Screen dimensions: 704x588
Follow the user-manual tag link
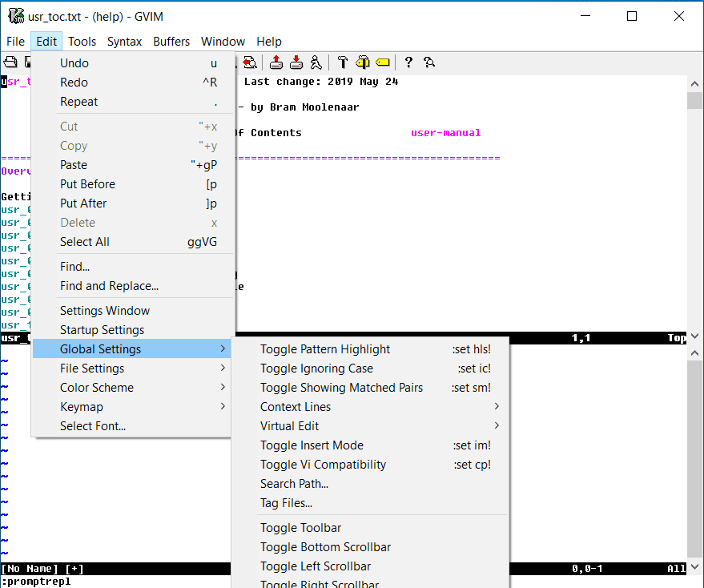(x=445, y=133)
